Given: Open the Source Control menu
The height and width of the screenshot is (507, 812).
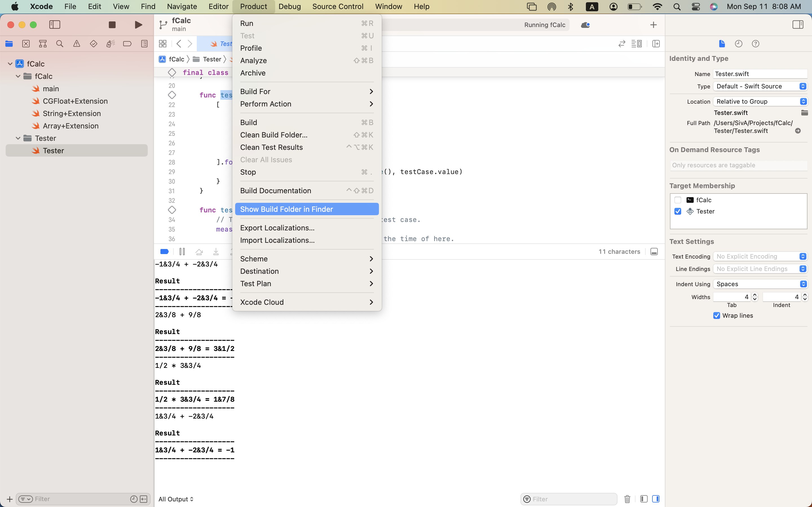Looking at the screenshot, I should 337,6.
